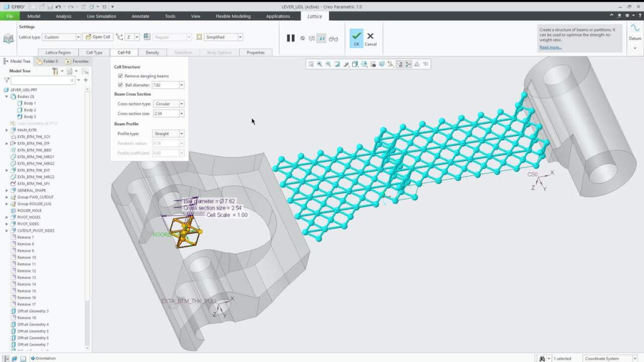Click the Model Tree settings hammer icon

click(x=55, y=71)
